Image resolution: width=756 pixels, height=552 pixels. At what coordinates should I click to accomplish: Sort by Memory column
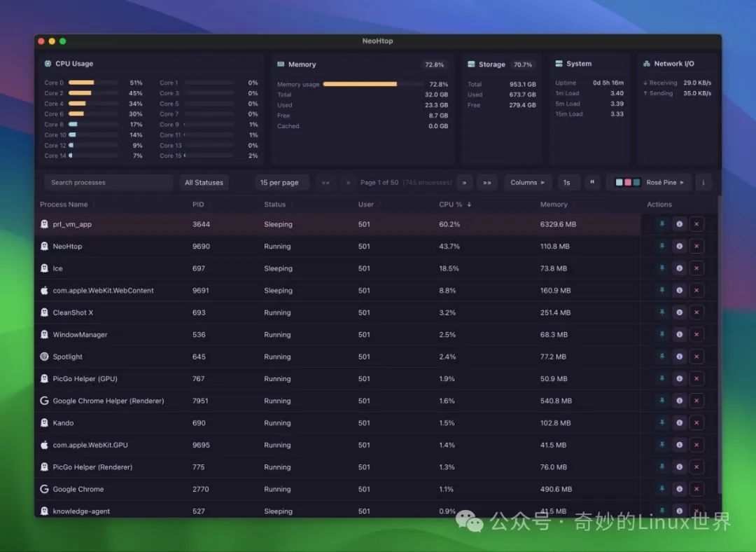554,205
